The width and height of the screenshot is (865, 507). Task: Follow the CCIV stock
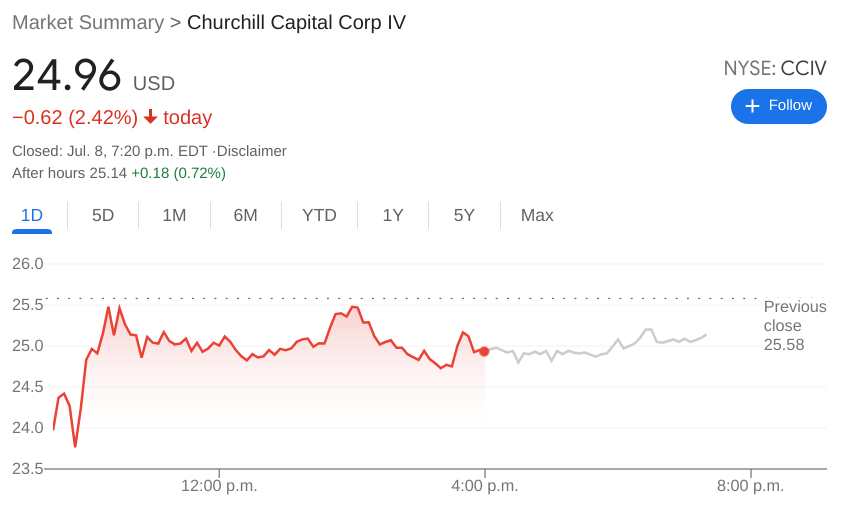(x=779, y=106)
